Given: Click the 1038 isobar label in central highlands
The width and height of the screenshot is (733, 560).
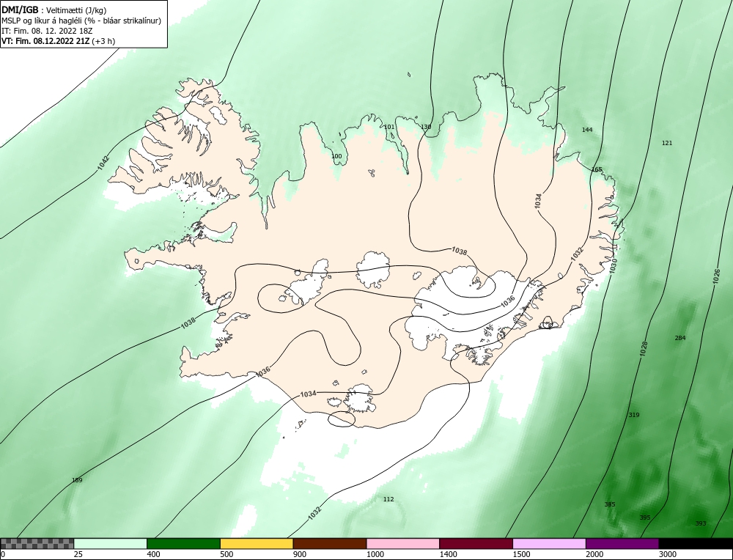Looking at the screenshot, I should (459, 251).
